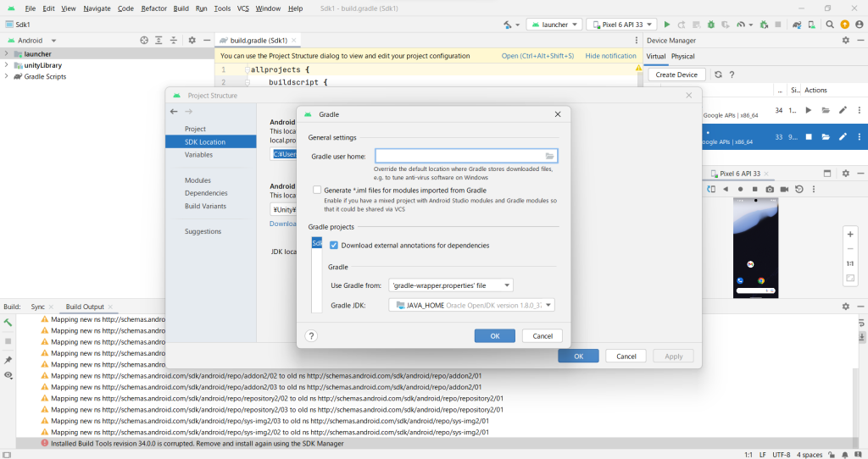Expand the Gradle Scripts tree node

pos(6,76)
